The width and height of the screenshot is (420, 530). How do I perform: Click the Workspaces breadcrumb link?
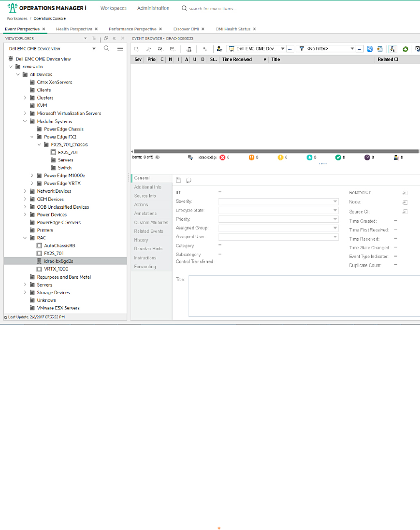pos(17,18)
